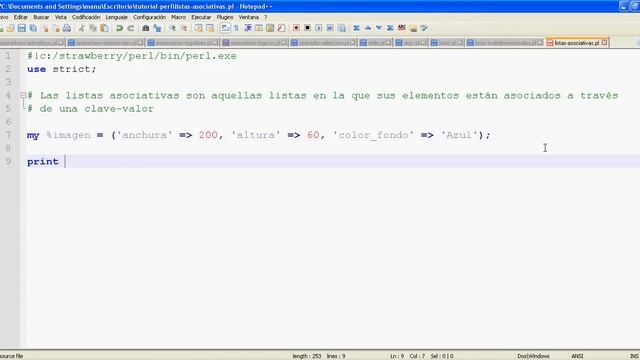Viewport: 640px width, 360px height.
Task: Switch to the operadores-relacionales.pl tab
Action: (x=106, y=43)
